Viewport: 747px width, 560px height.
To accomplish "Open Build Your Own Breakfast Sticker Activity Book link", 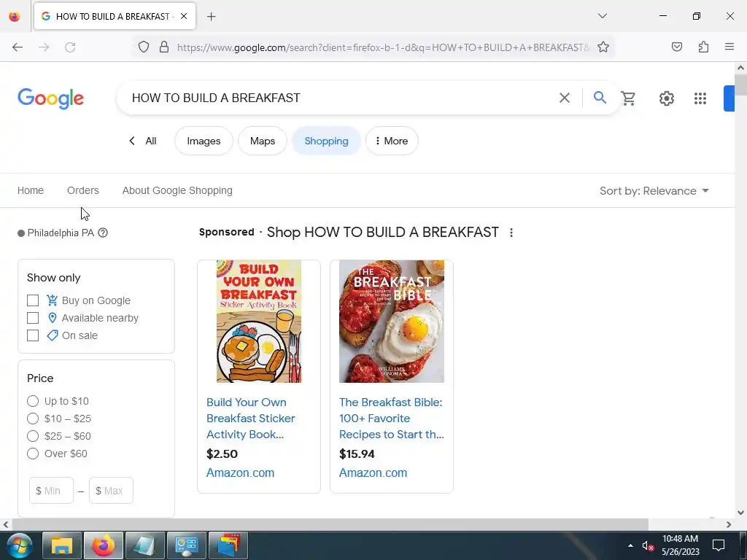I will (x=251, y=418).
